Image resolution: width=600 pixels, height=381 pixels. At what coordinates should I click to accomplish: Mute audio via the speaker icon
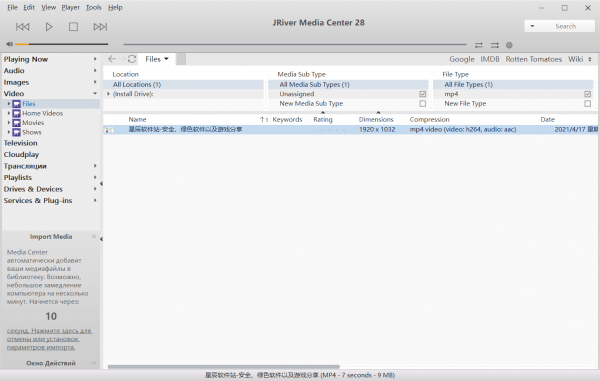click(10, 44)
